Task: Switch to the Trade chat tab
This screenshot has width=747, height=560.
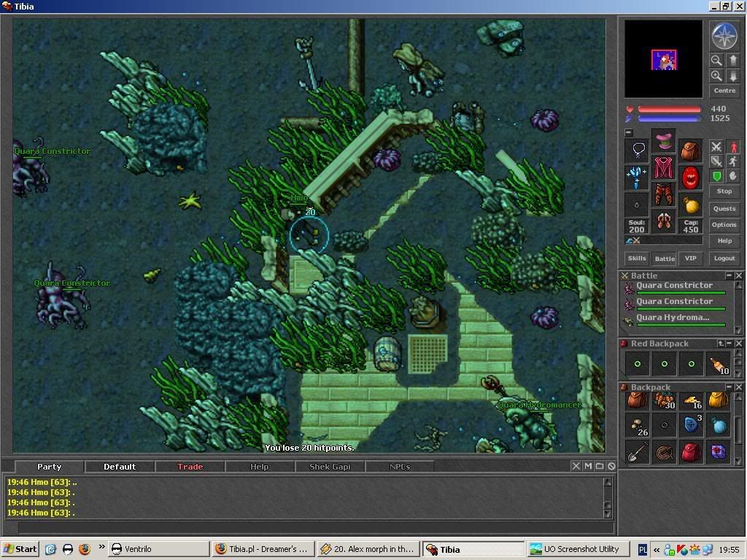Action: [190, 467]
